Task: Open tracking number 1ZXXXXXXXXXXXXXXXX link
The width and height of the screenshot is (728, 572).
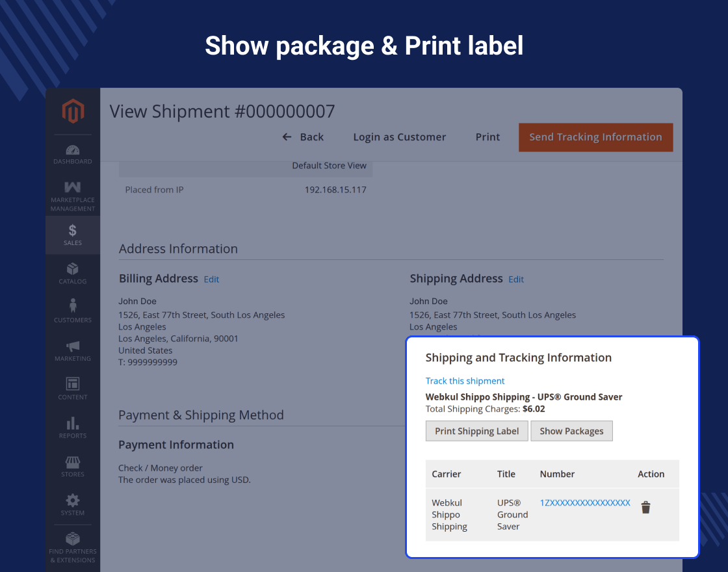Action: pos(585,503)
